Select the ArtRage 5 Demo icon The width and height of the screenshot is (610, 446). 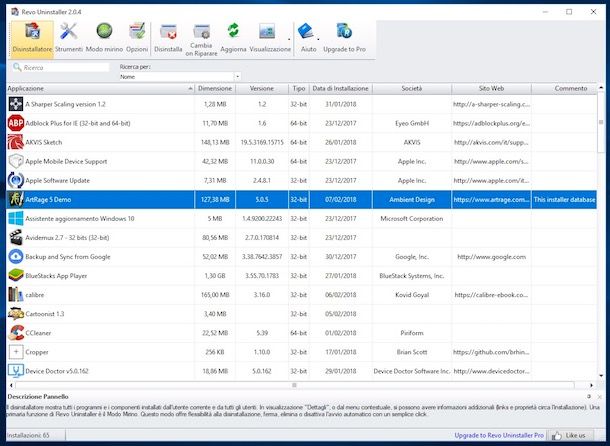tap(16, 199)
